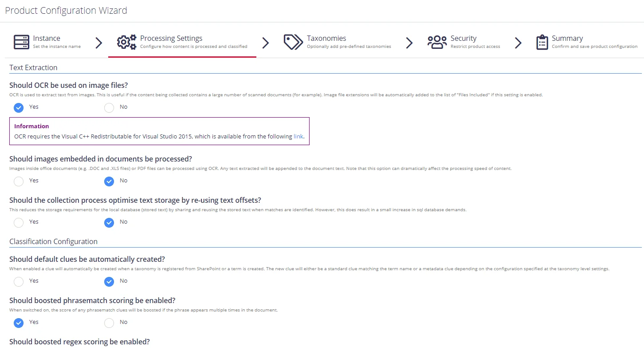Open the Security wizard step
This screenshot has width=644, height=351.
tap(463, 42)
